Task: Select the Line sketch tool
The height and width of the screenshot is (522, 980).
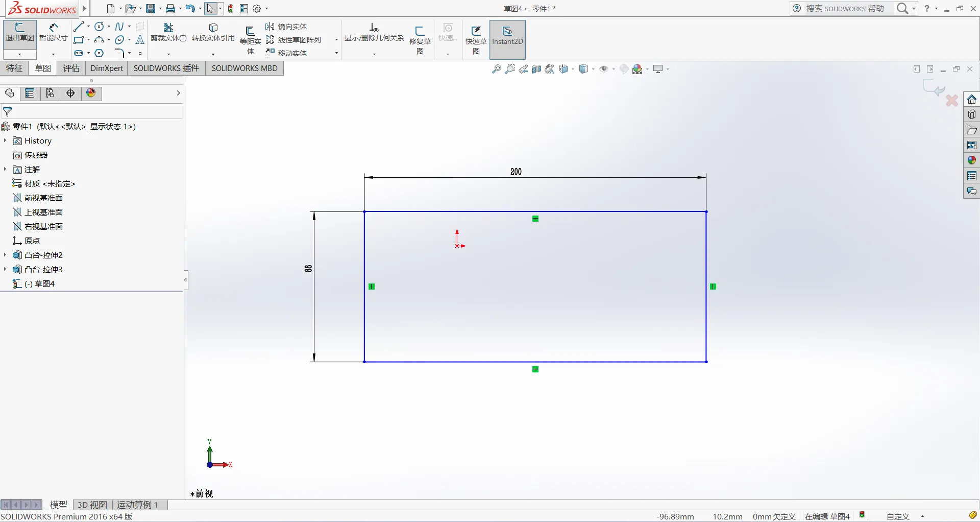Action: [79, 27]
